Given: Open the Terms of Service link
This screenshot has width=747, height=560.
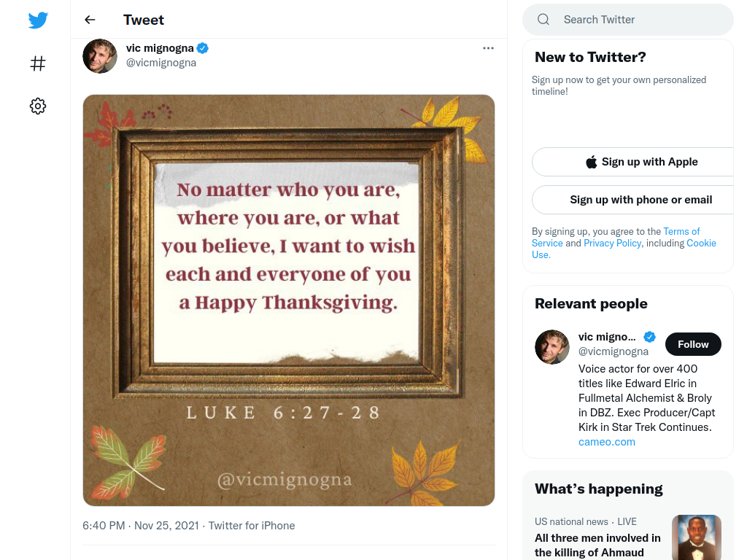Looking at the screenshot, I should pos(616,237).
